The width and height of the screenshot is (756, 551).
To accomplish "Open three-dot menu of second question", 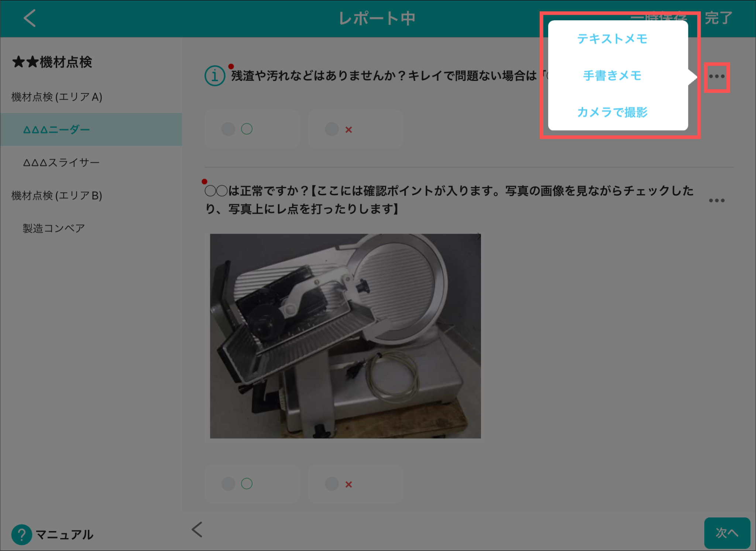I will coord(717,200).
